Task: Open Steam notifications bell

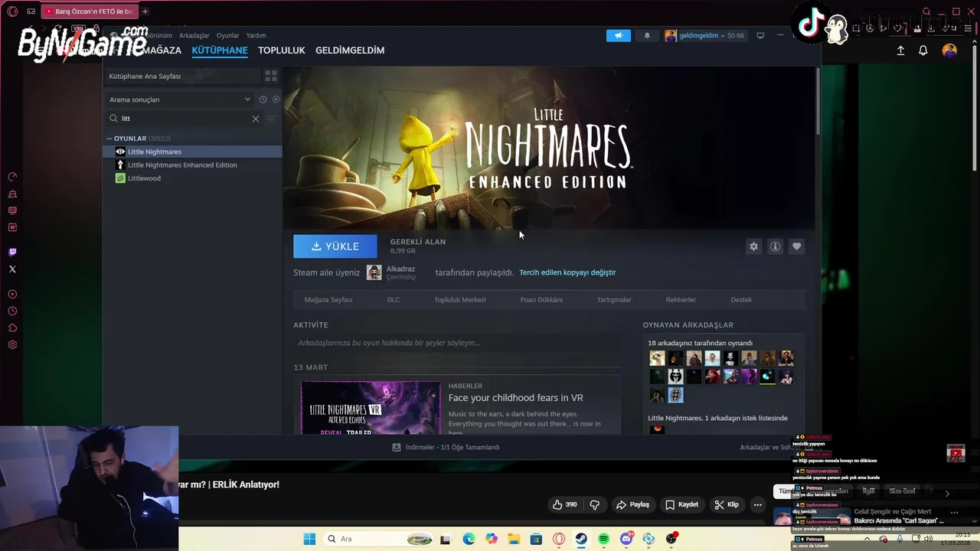Action: pyautogui.click(x=647, y=35)
